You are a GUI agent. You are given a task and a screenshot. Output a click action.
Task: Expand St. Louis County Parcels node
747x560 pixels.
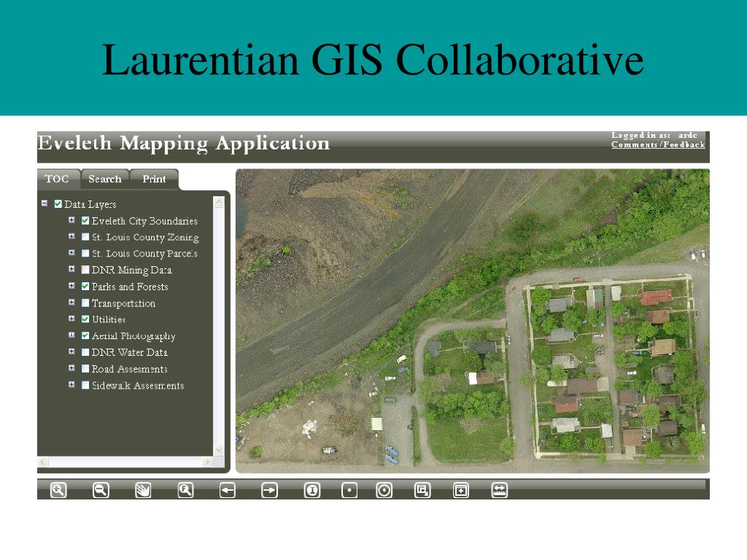(71, 252)
